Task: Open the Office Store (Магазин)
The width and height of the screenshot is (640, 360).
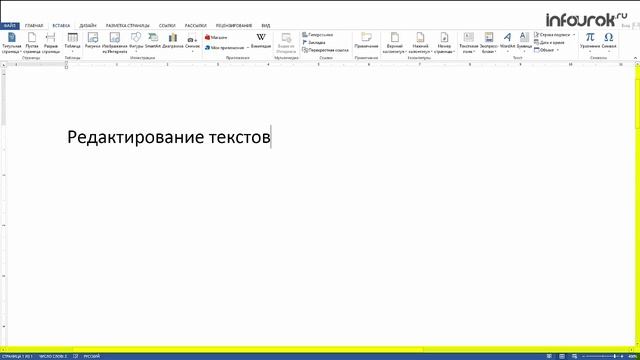Action: (x=216, y=37)
